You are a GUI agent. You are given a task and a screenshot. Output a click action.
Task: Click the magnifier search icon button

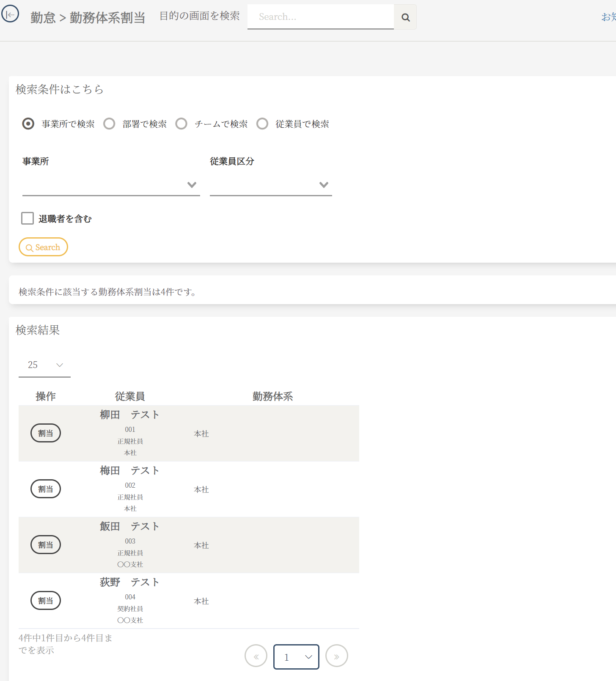tap(405, 17)
